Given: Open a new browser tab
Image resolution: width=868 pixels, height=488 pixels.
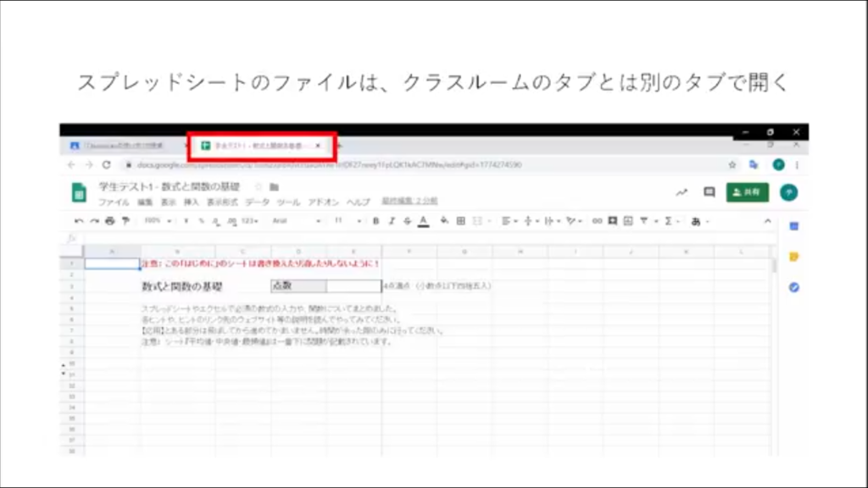Looking at the screenshot, I should (339, 146).
